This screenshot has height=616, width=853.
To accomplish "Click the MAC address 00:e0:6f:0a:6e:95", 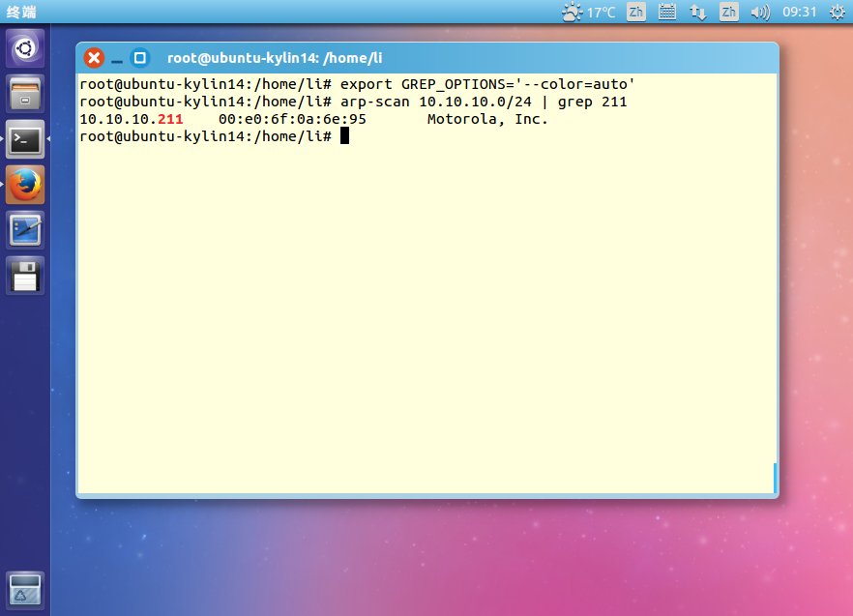I will [293, 119].
